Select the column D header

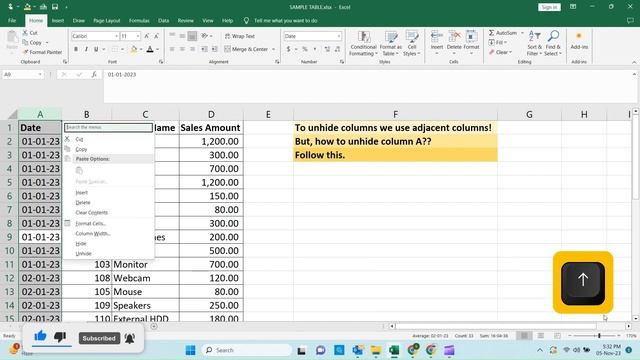pos(211,115)
